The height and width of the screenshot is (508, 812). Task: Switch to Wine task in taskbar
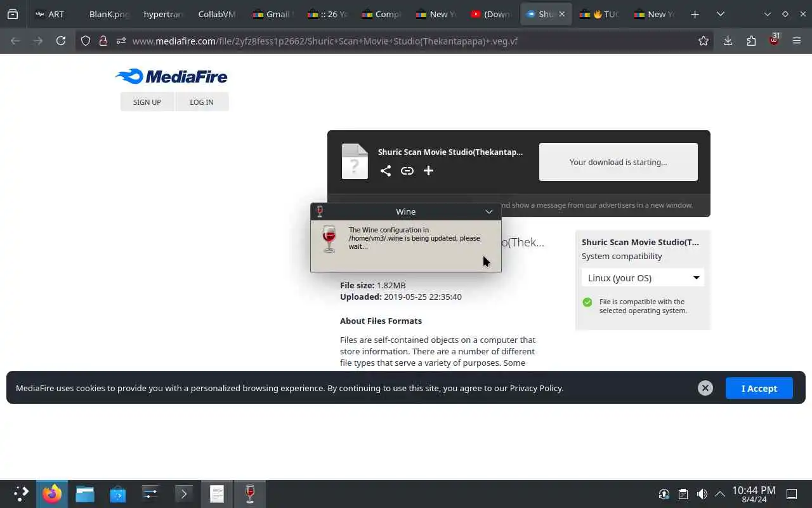click(x=250, y=493)
